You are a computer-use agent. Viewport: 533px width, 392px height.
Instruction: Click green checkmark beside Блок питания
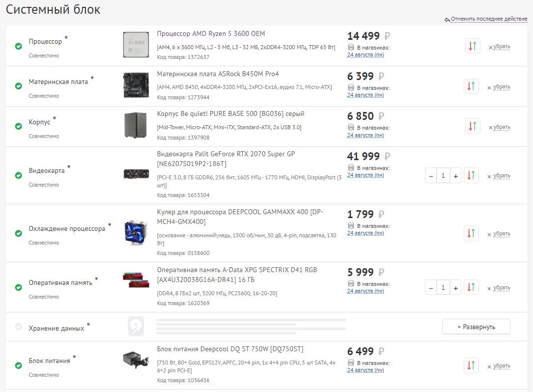click(18, 365)
